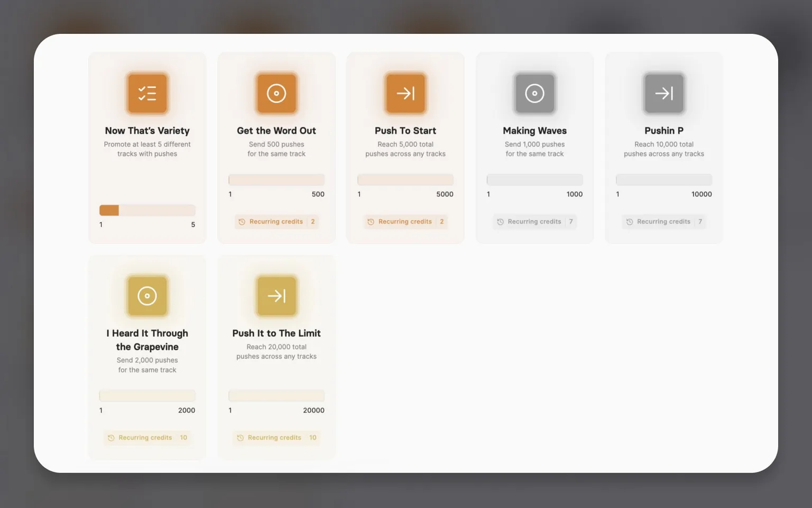Click the empty progress bar on Pushin P
Viewport: 812px width, 508px height.
click(663, 179)
